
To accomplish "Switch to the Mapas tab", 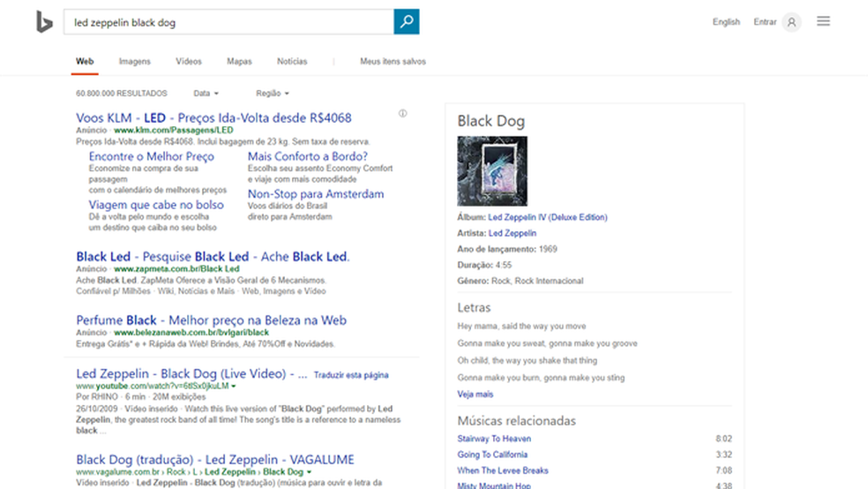I will 239,62.
